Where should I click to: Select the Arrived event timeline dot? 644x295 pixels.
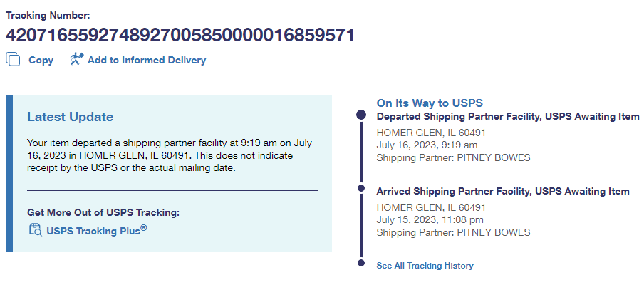coord(360,190)
